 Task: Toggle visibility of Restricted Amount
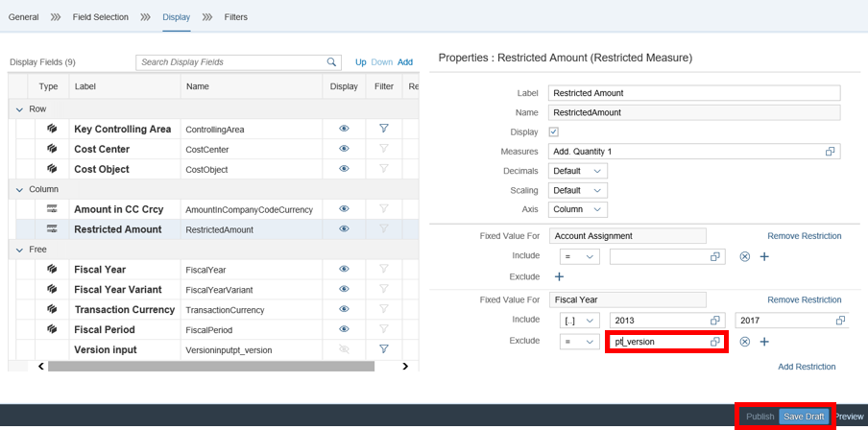(344, 228)
